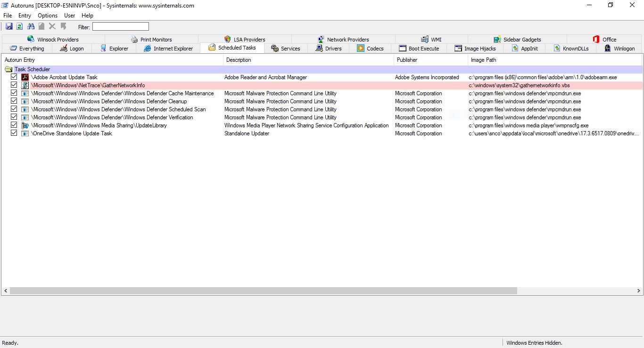Uncheck the Windows Defender Cleanup checkbox
Image resolution: width=644 pixels, height=348 pixels.
tap(14, 101)
